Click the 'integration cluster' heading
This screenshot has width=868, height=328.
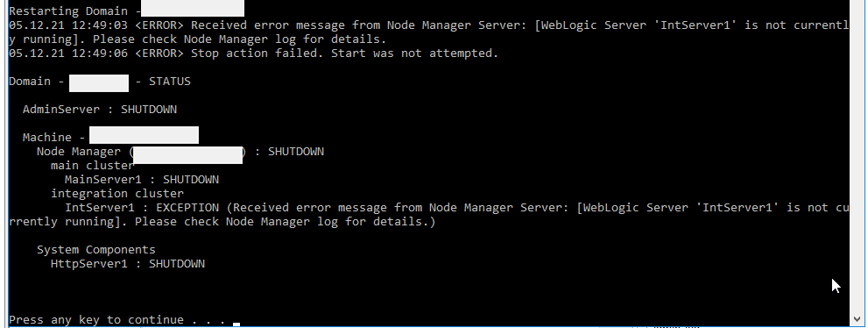pos(117,193)
